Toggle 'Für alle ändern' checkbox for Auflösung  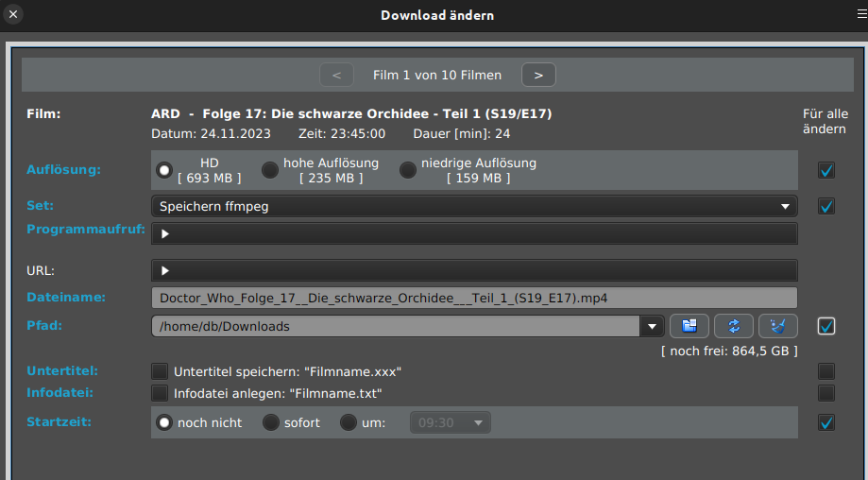pyautogui.click(x=825, y=170)
